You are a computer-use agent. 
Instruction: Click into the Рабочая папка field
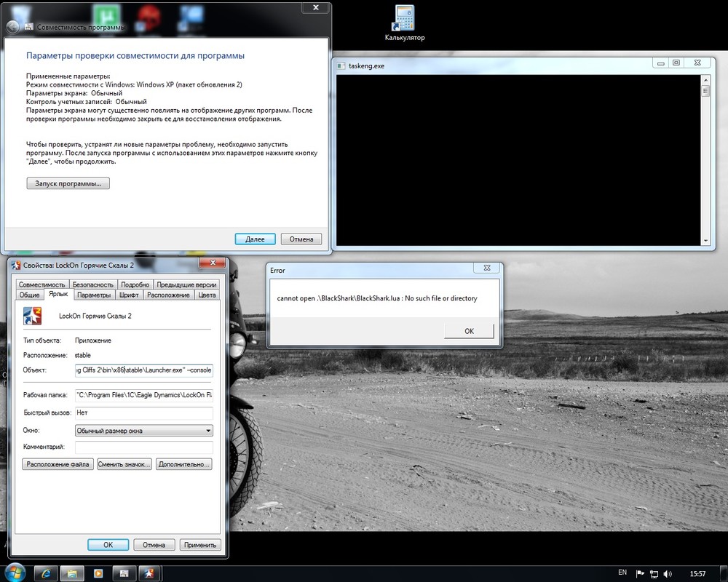(144, 395)
